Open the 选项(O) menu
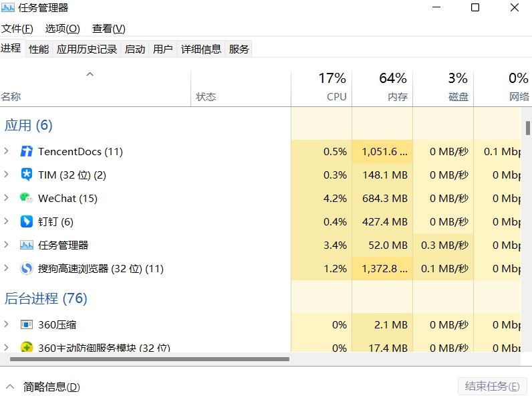The image size is (532, 404). 62,29
